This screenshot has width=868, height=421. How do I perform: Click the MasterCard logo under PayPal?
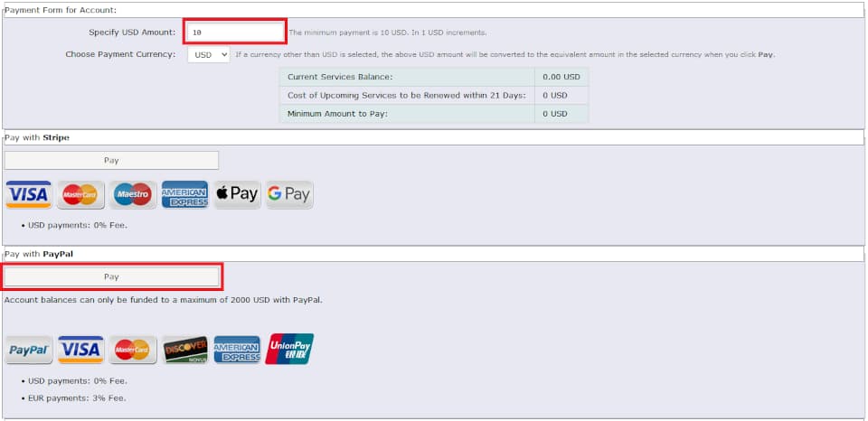click(132, 350)
